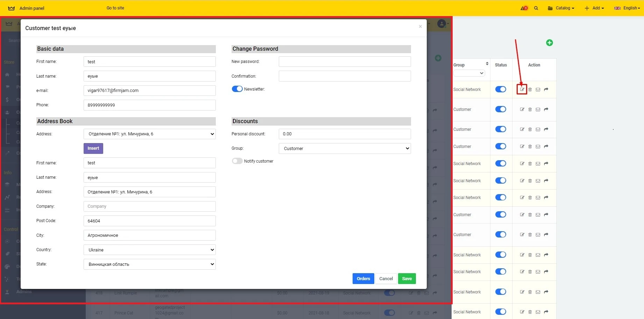Click the search magnifier icon
Viewport: 644px width, 319px height.
[x=536, y=8]
